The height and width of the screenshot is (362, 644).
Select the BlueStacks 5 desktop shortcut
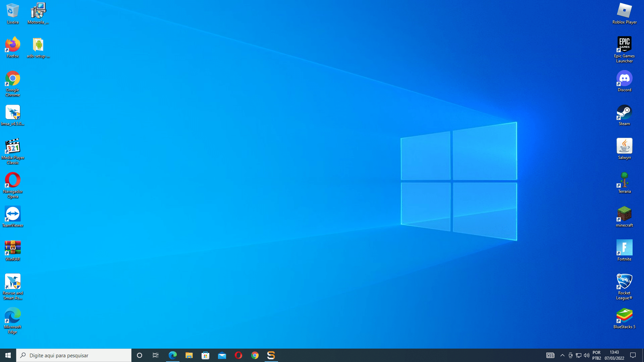click(x=624, y=318)
